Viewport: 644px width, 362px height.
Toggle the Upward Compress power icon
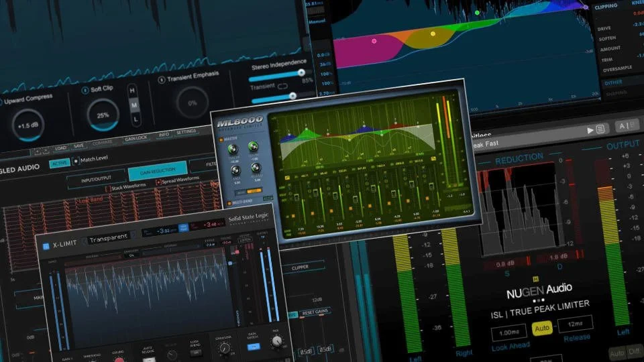coord(1,102)
